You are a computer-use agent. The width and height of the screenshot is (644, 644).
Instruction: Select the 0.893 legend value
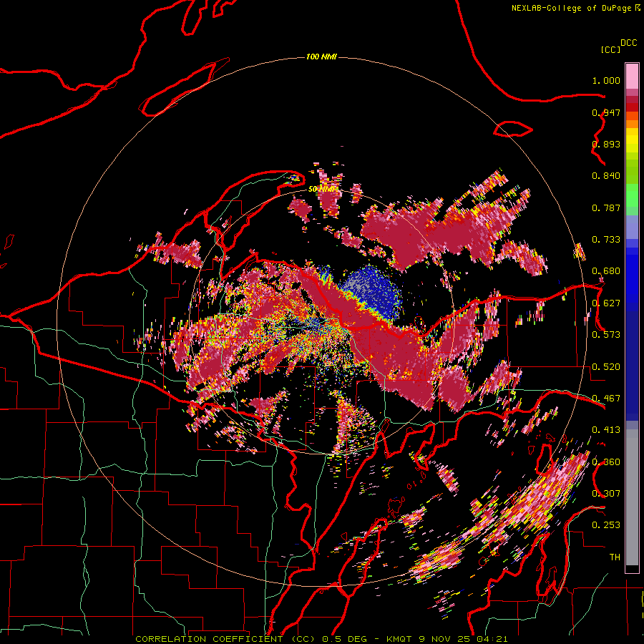[x=606, y=144]
